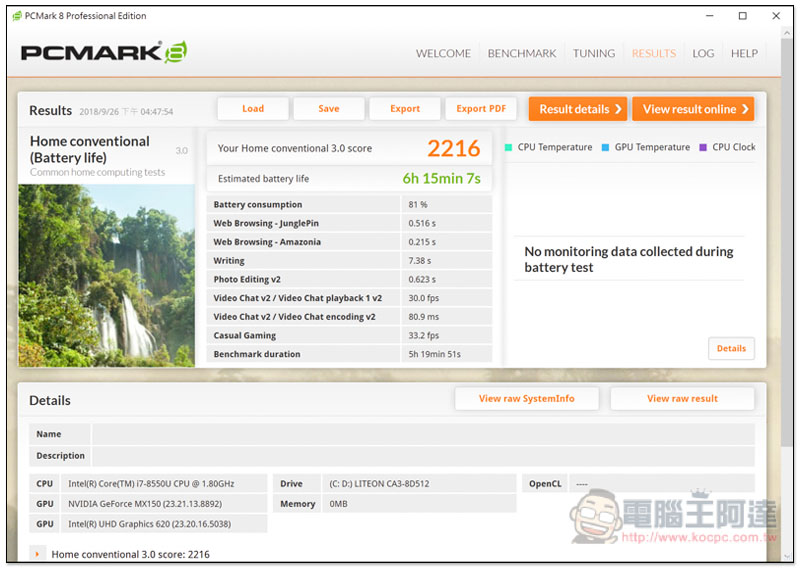
Task: Click the LITEON CA3-8D512 drive entry
Action: tap(419, 484)
